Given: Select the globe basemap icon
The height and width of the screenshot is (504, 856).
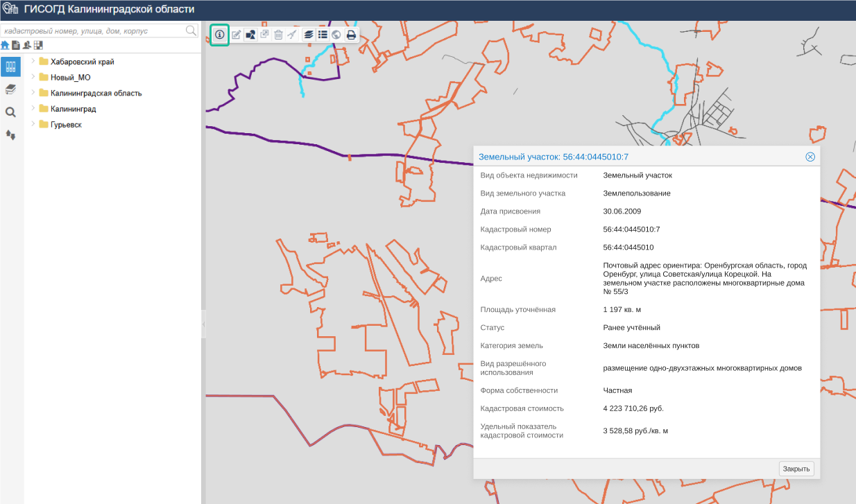Looking at the screenshot, I should tap(336, 35).
